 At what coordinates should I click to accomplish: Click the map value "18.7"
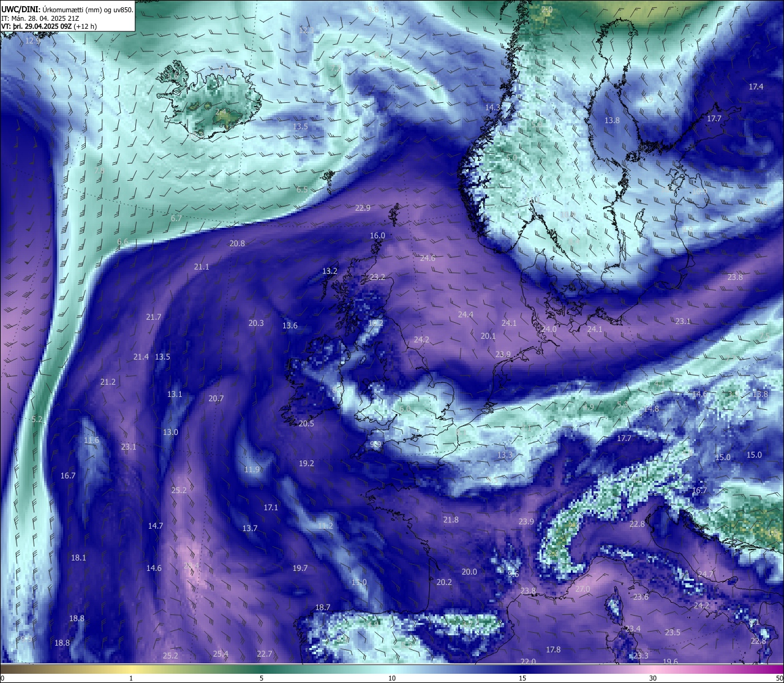coord(323,608)
